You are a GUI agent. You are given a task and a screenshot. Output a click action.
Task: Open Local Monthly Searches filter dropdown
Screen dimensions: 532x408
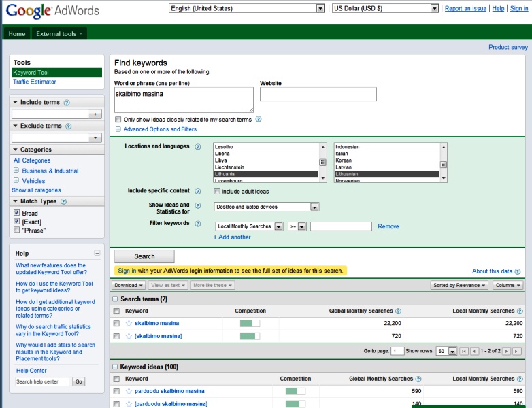click(x=249, y=226)
